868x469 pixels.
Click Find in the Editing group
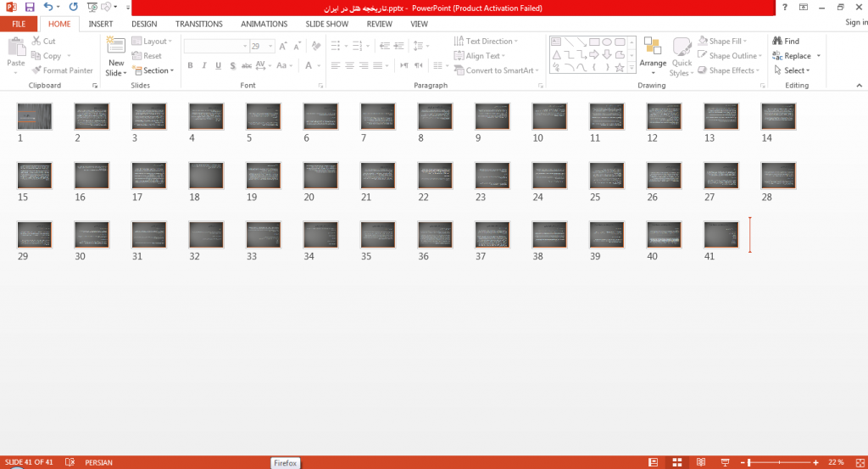tap(786, 41)
